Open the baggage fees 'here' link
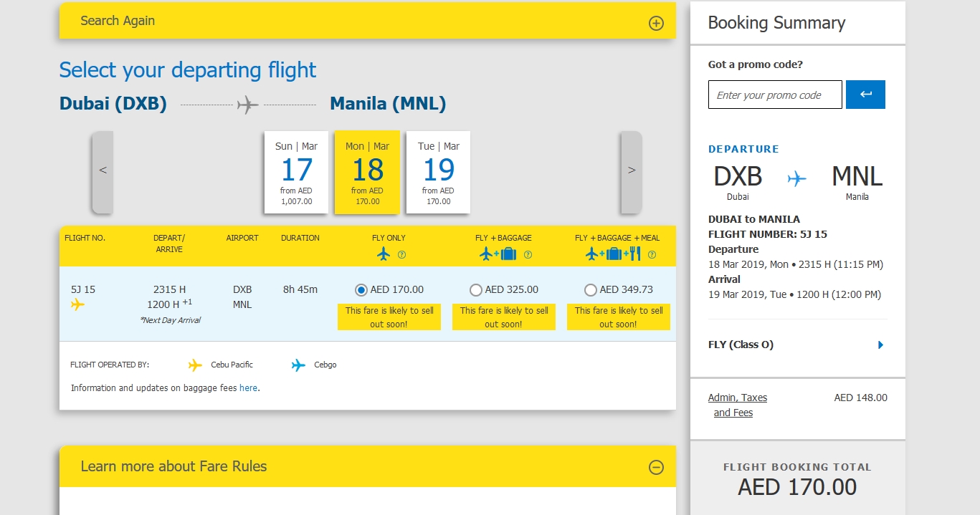This screenshot has width=980, height=515. point(248,388)
